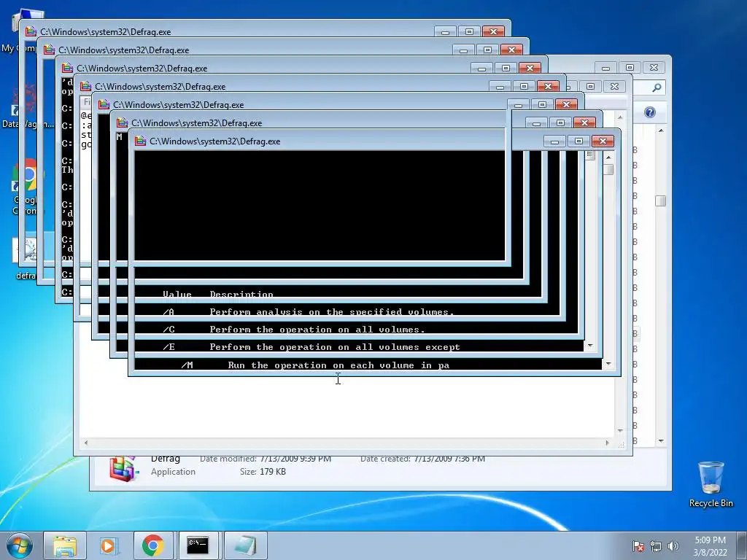Screen dimensions: 747x560
Task: Click the 'Size: 179 KB' detail text
Action: pos(263,472)
